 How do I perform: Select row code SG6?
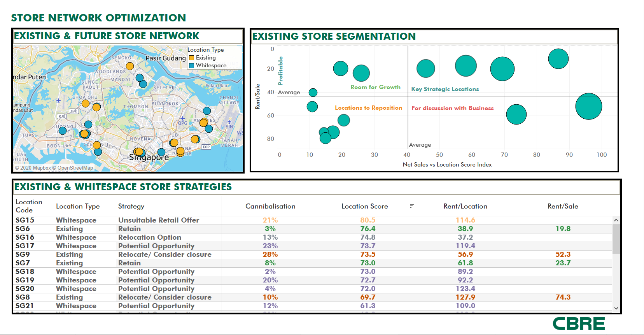click(23, 229)
